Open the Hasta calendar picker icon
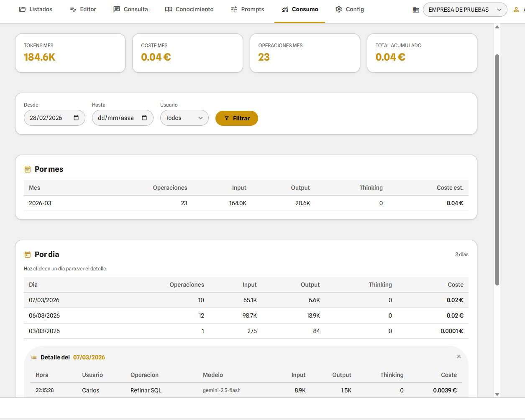525x420 pixels. click(144, 118)
